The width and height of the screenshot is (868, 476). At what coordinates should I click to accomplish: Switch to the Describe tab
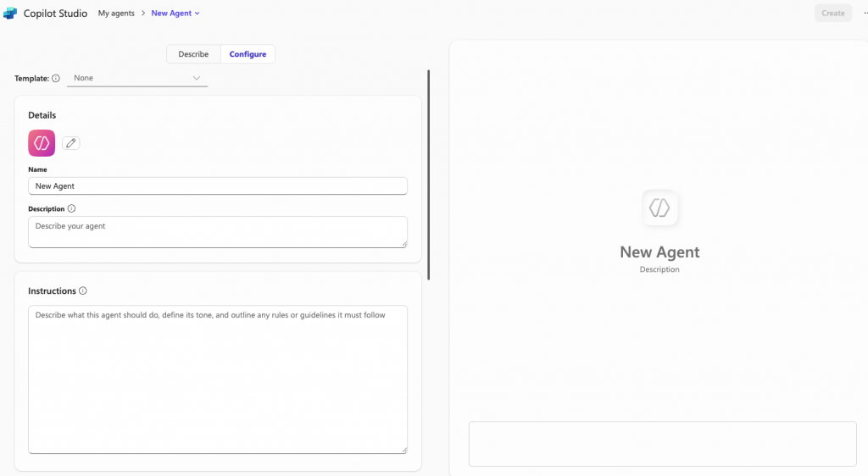[x=193, y=54]
